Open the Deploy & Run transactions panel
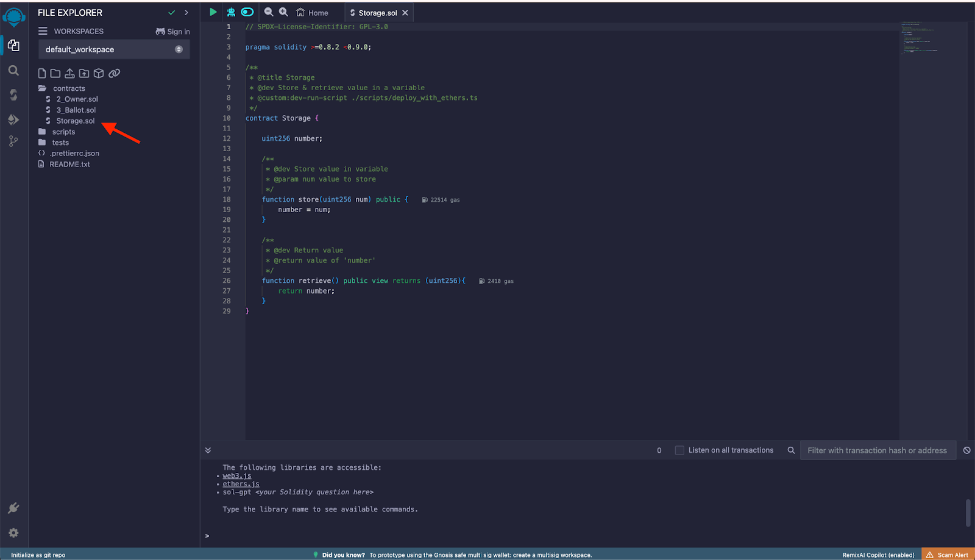 click(13, 119)
